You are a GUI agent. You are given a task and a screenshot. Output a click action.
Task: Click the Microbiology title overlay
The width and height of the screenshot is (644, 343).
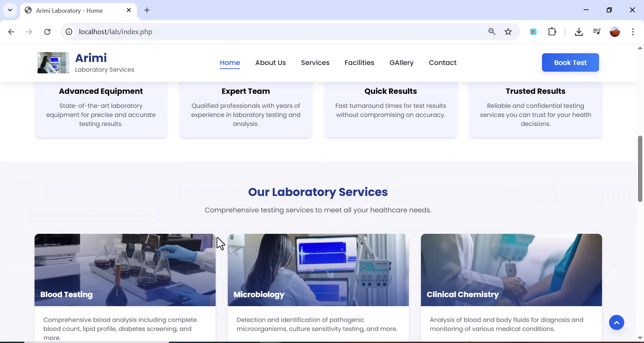[259, 294]
